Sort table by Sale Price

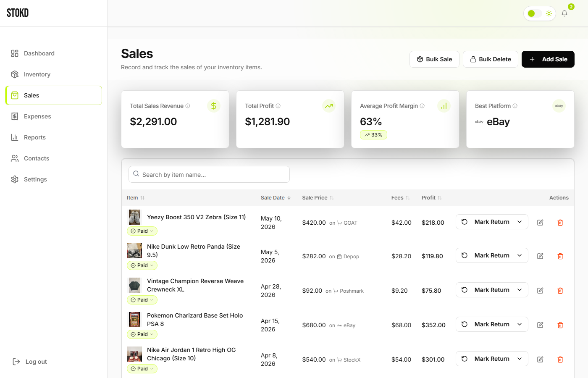click(318, 198)
